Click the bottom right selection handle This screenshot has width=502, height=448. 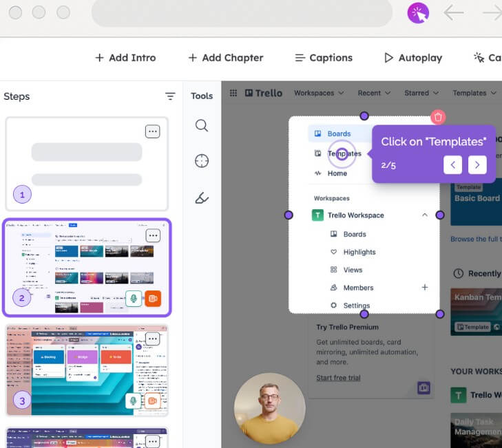click(x=440, y=314)
